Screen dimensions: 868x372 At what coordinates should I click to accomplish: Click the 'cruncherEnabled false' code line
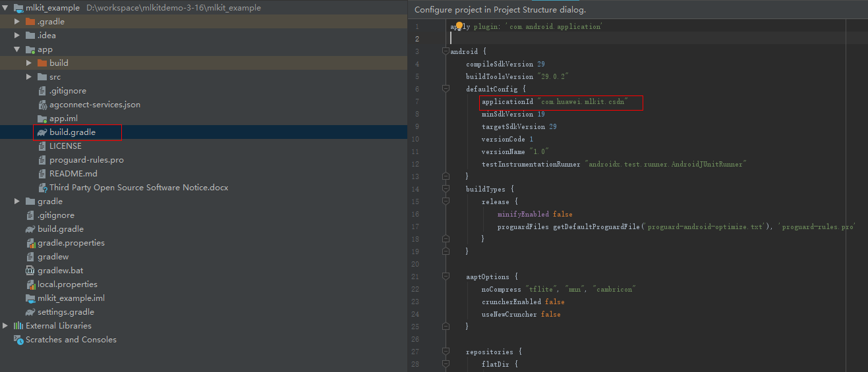point(523,302)
